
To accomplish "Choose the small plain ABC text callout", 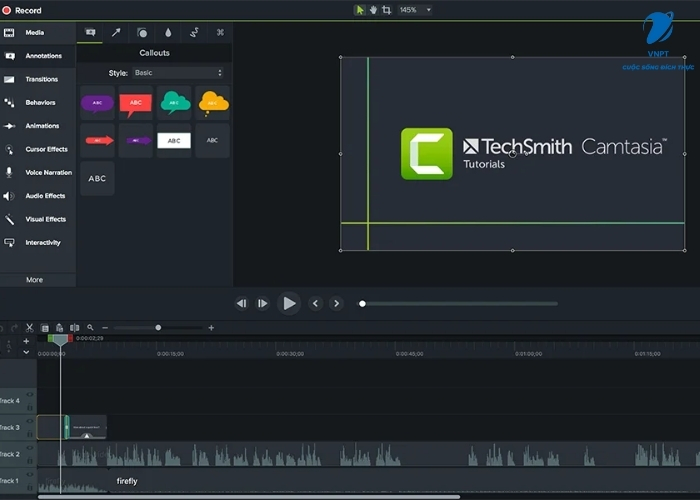I will [x=212, y=141].
